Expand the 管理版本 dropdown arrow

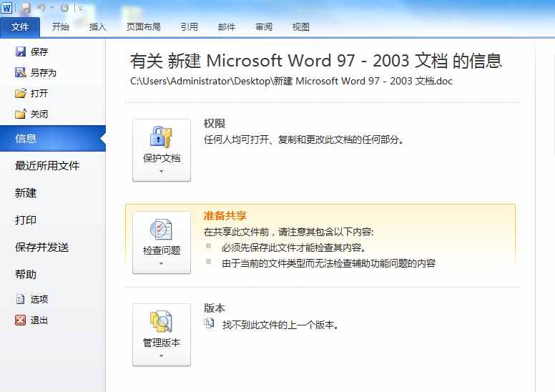(162, 356)
